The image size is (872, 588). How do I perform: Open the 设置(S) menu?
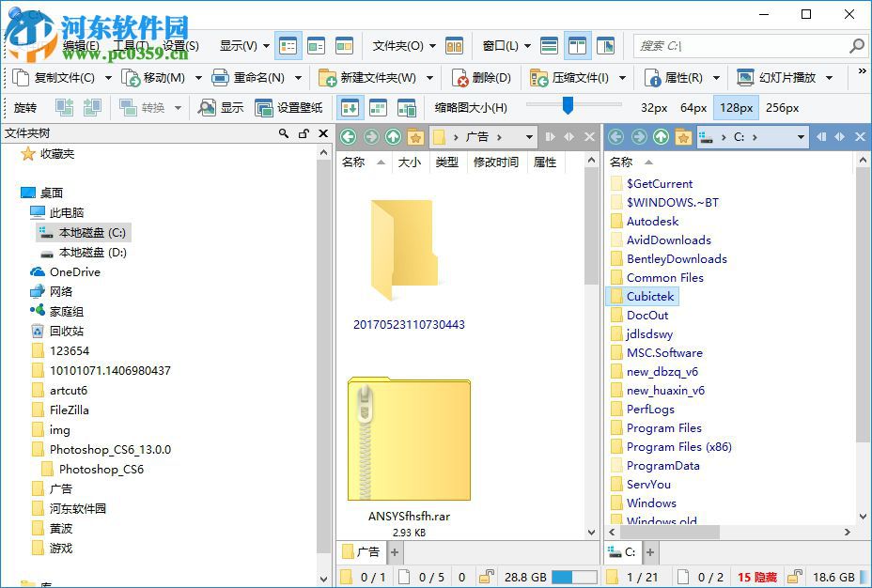180,45
